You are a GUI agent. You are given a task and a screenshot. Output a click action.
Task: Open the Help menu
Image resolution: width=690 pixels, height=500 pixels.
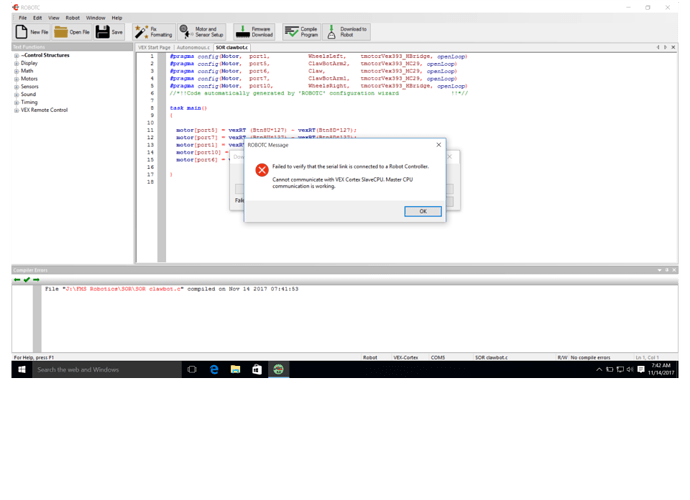[117, 18]
